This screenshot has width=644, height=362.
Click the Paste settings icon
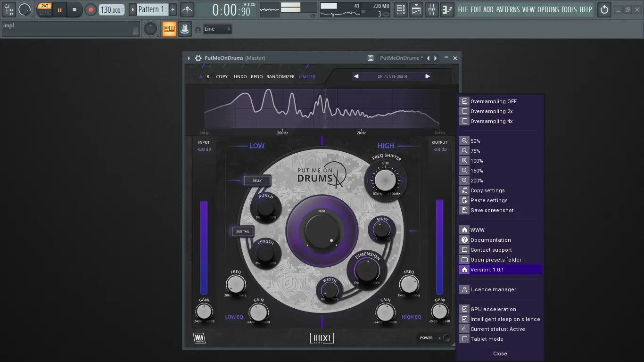465,200
